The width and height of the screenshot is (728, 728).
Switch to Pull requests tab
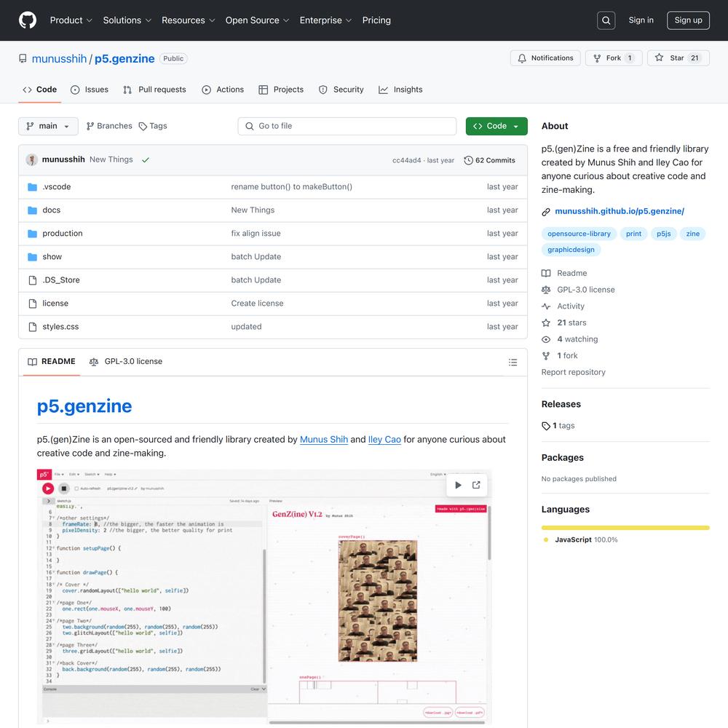(x=154, y=90)
